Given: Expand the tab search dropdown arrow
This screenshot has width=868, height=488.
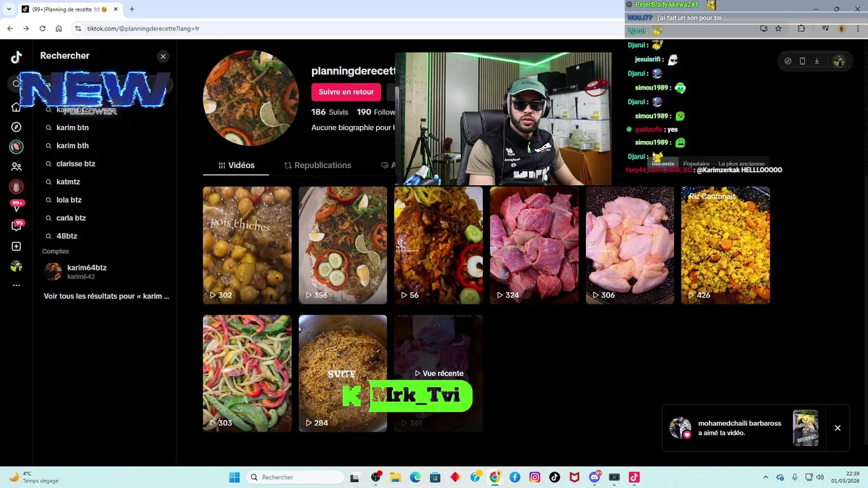Looking at the screenshot, I should coord(8,9).
